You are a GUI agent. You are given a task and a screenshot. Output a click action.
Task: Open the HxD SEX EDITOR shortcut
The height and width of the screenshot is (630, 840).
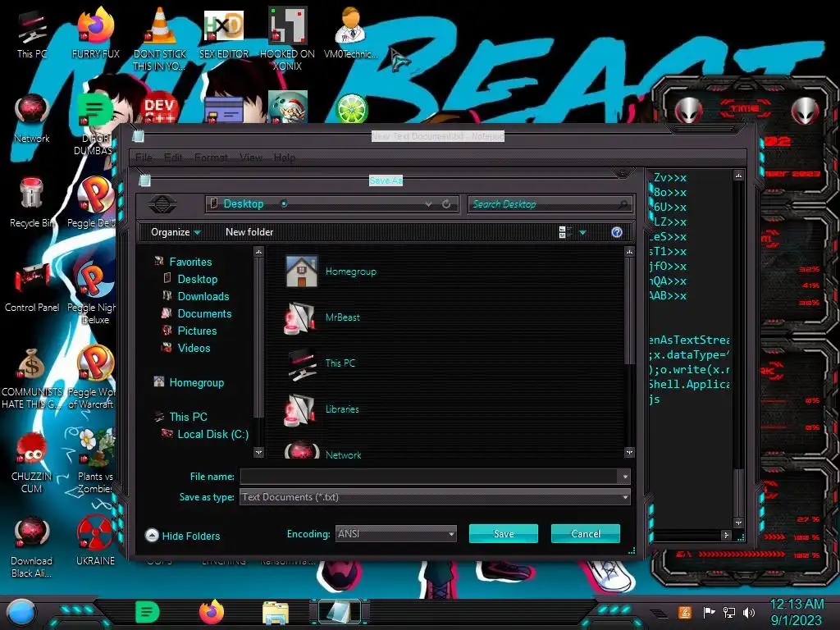pyautogui.click(x=224, y=34)
